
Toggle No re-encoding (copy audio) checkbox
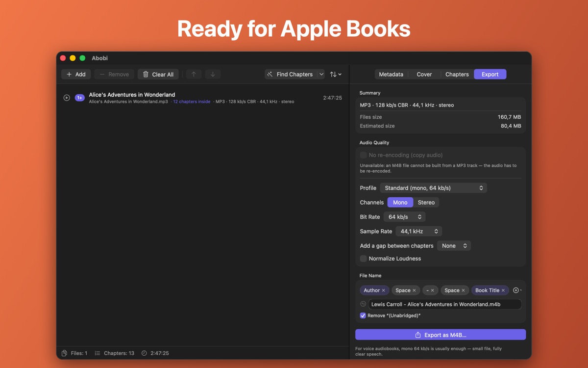coord(363,155)
